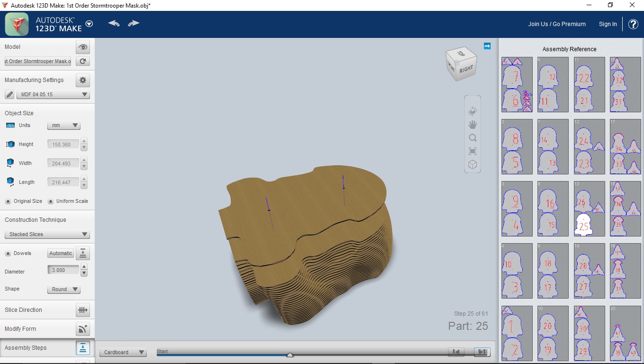Open Manufacturing Settings gear
644x364 pixels.
(83, 80)
